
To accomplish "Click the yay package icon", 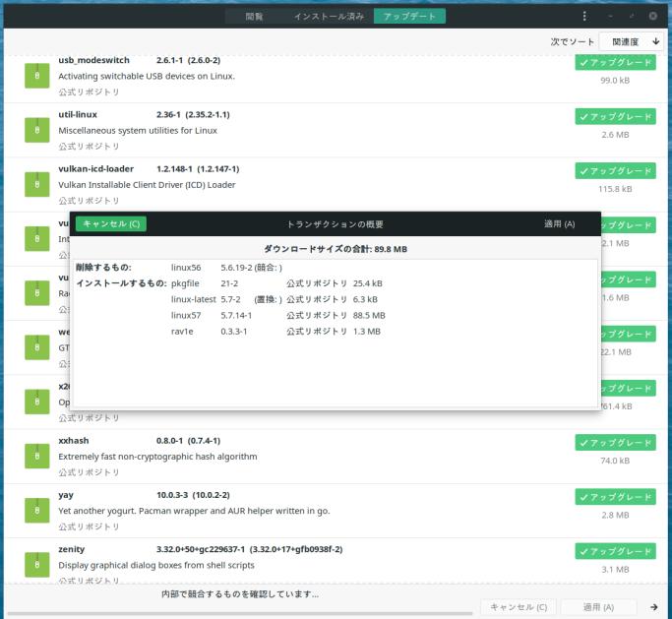I will (36, 511).
